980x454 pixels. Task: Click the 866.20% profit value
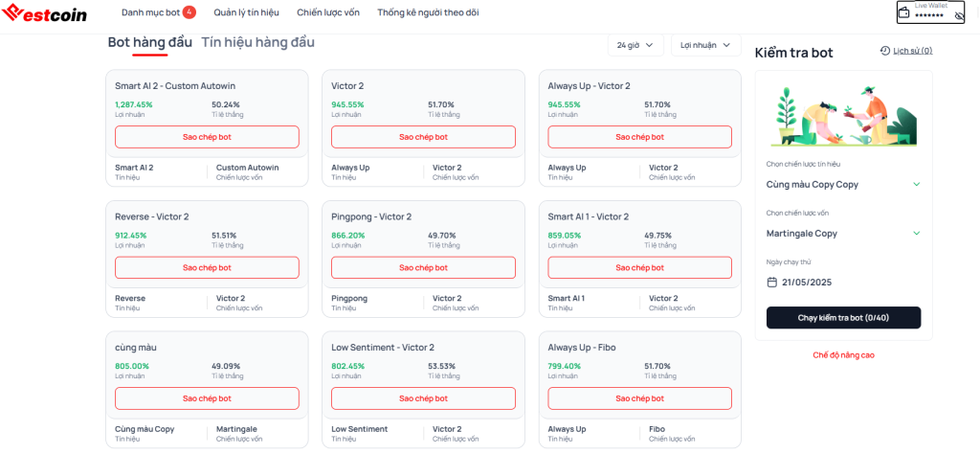pyautogui.click(x=348, y=235)
